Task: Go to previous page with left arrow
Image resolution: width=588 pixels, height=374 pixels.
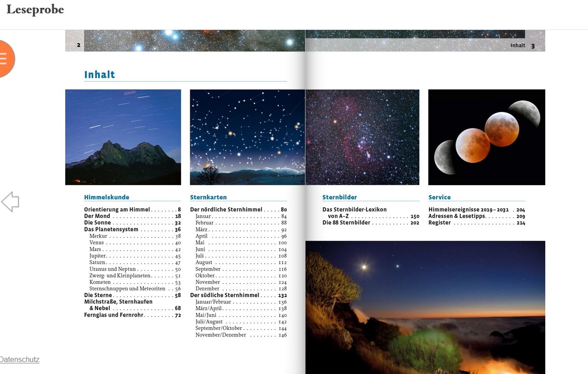Action: click(x=10, y=202)
